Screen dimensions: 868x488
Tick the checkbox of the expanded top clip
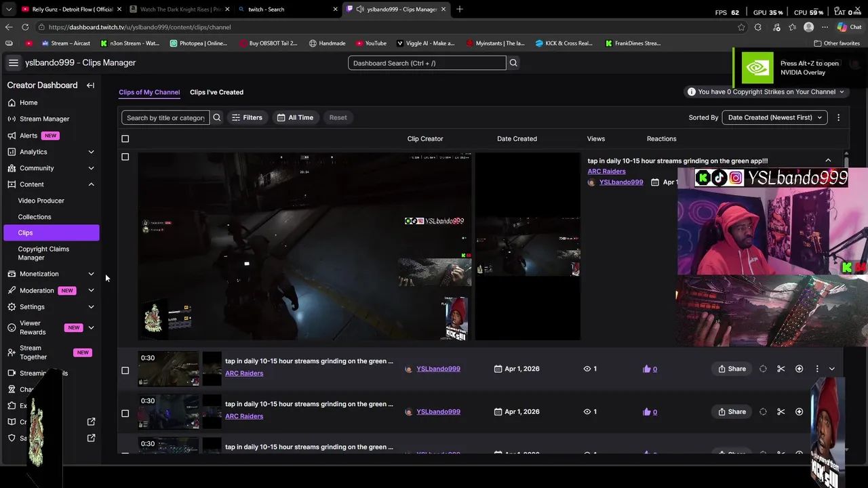125,157
